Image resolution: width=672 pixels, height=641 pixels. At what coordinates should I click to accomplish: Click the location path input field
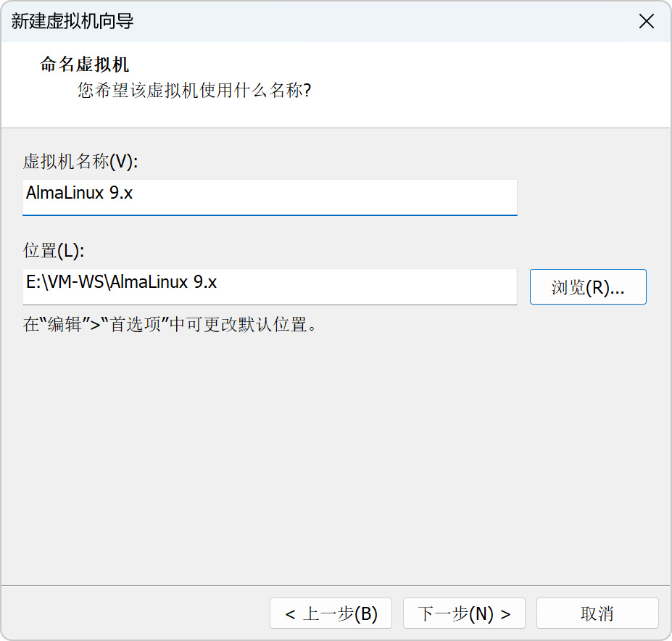pos(270,287)
